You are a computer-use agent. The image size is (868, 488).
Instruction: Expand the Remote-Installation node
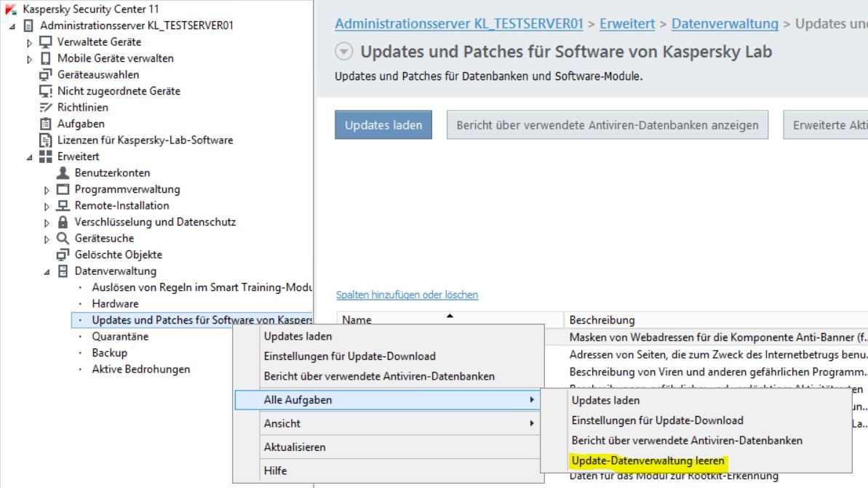point(47,207)
